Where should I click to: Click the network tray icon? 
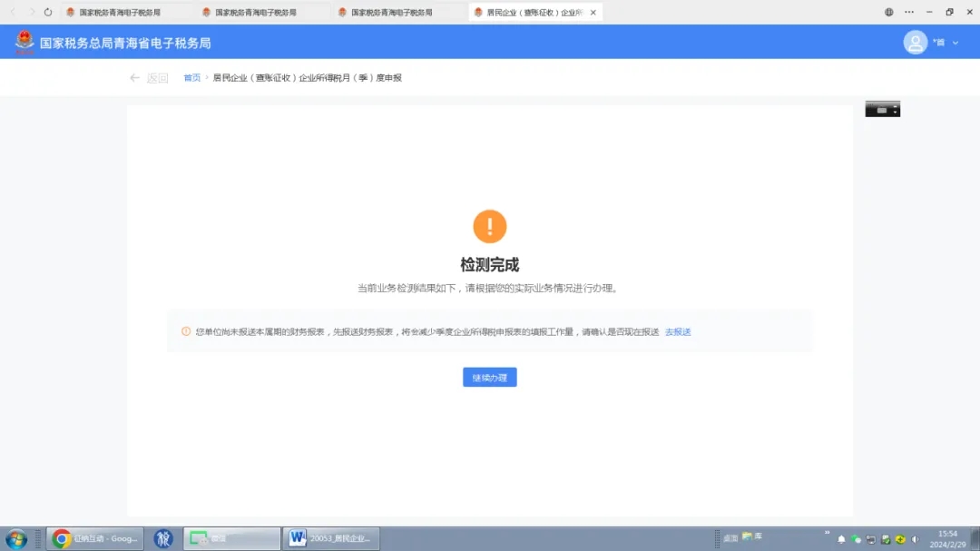pos(870,539)
